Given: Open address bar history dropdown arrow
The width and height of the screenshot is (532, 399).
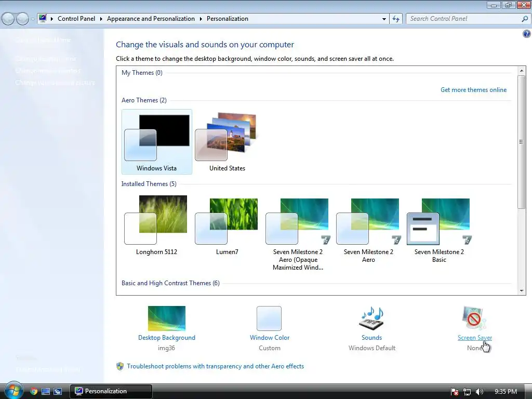Looking at the screenshot, I should (384, 19).
